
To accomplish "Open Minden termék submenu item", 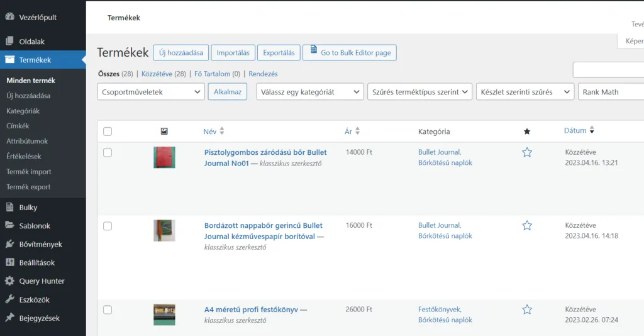I will pos(31,81).
